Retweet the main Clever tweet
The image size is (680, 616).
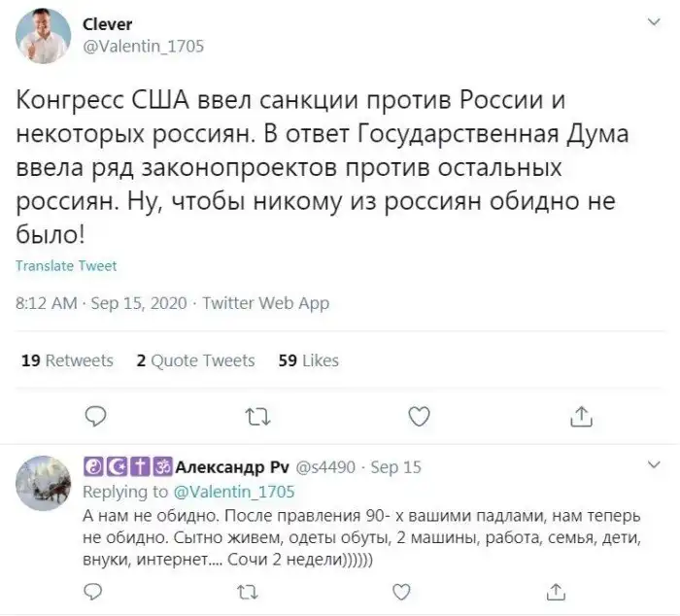(257, 417)
